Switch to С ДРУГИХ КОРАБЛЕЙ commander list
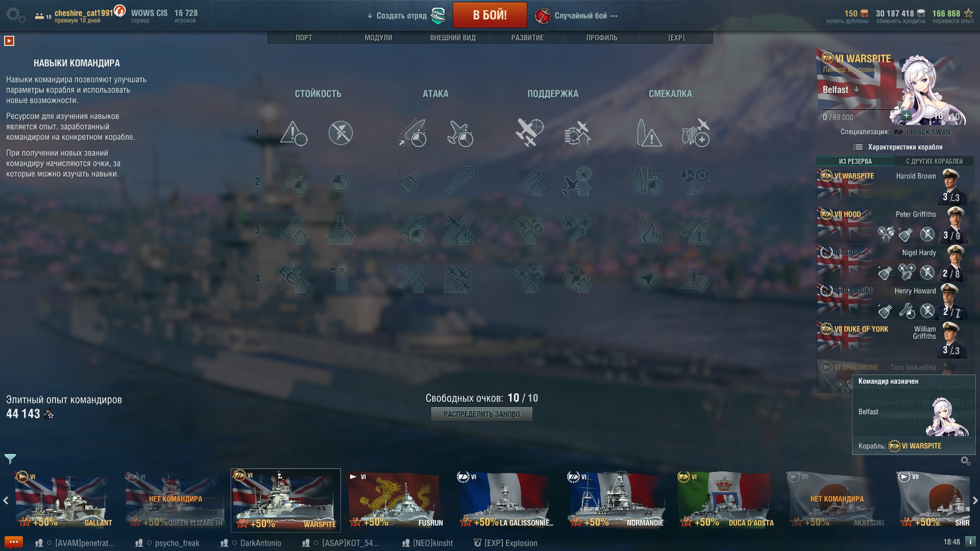980x551 pixels. click(934, 161)
